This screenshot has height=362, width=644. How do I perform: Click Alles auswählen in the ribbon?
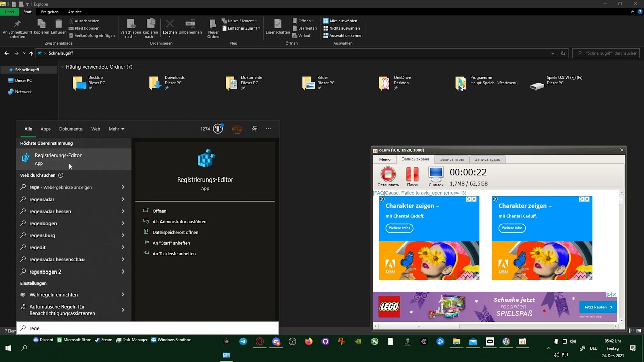coord(340,21)
